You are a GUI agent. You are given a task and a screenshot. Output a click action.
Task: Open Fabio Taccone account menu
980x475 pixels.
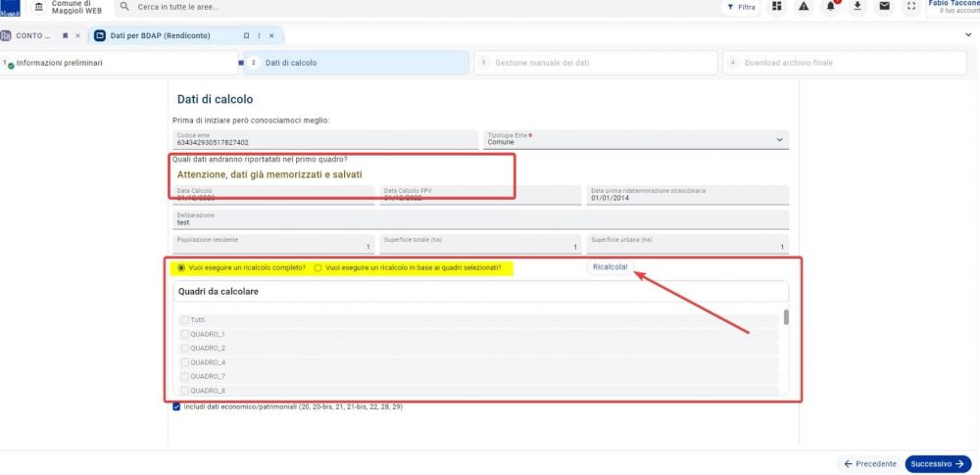(x=954, y=7)
